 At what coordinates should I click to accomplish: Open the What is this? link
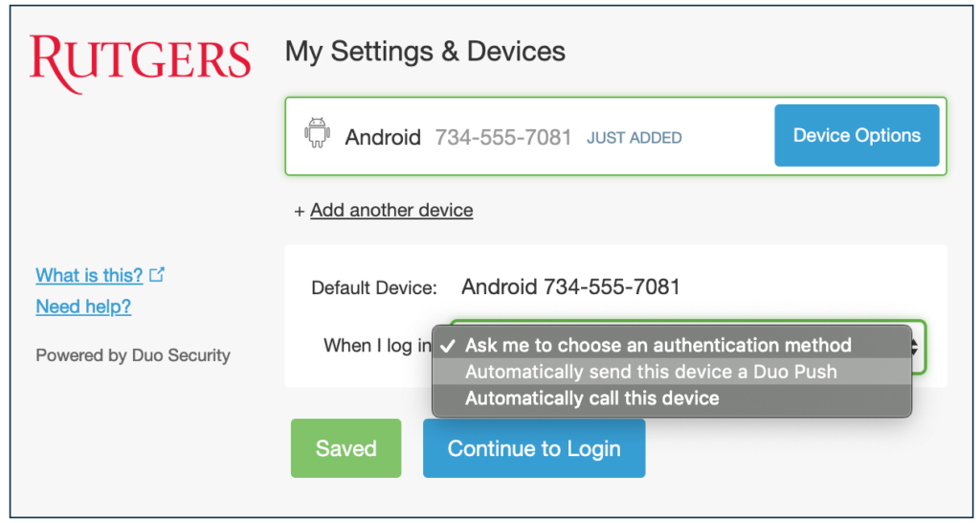pyautogui.click(x=89, y=275)
